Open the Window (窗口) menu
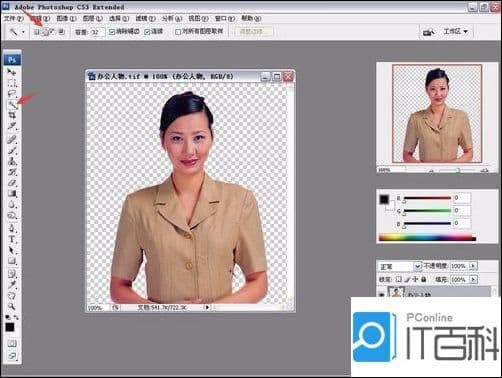502x378 pixels. [225, 19]
